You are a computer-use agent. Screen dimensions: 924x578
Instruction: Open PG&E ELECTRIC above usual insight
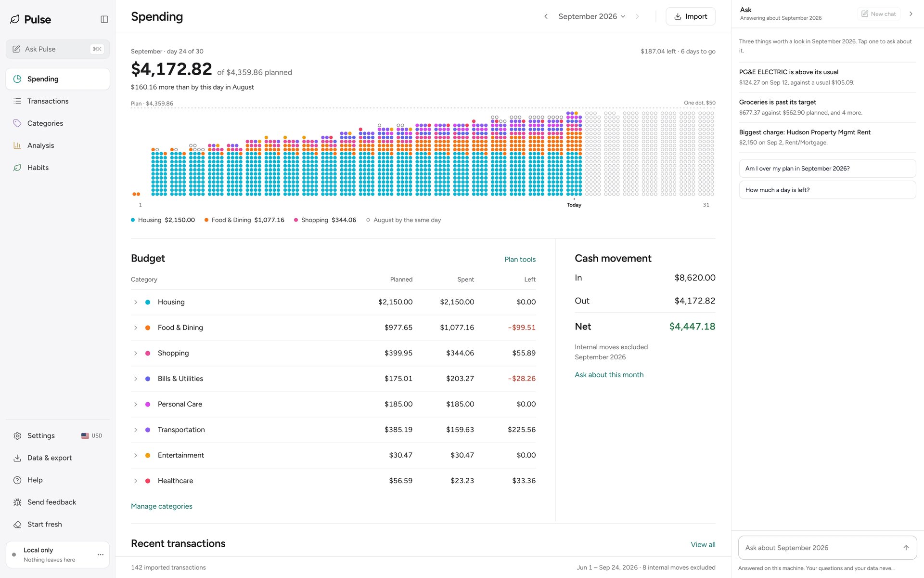[x=827, y=77]
